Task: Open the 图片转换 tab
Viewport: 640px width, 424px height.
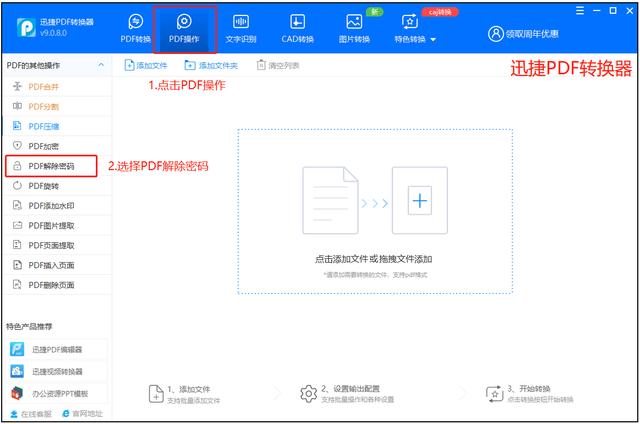Action: (x=354, y=29)
